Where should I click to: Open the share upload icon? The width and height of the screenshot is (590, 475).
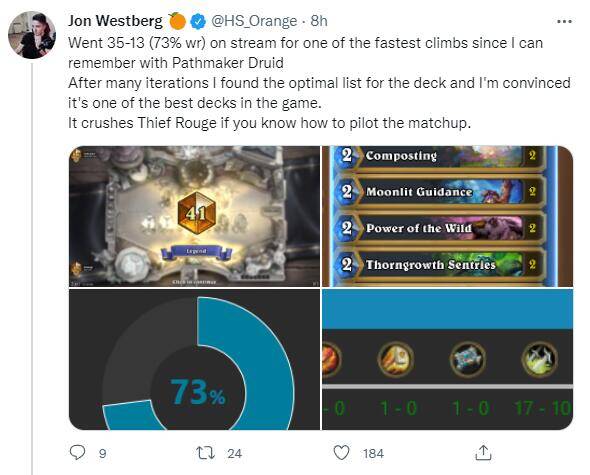(x=483, y=453)
